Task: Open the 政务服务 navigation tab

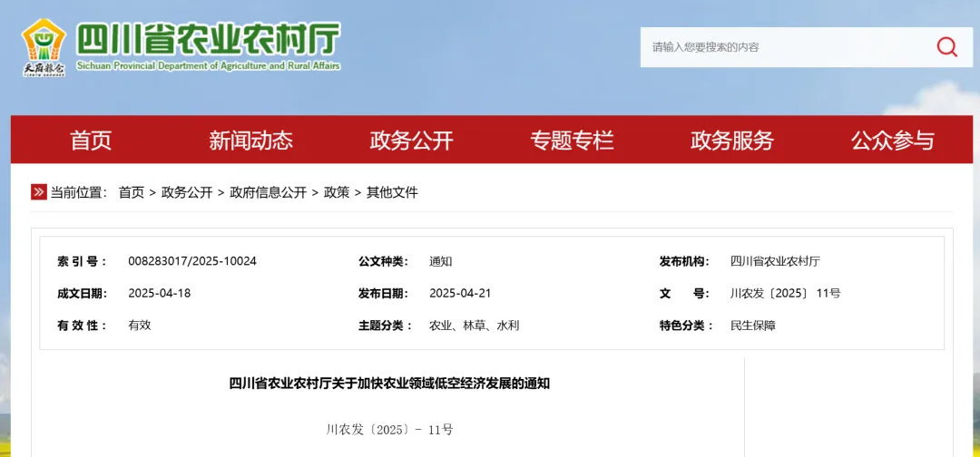Action: (x=732, y=141)
